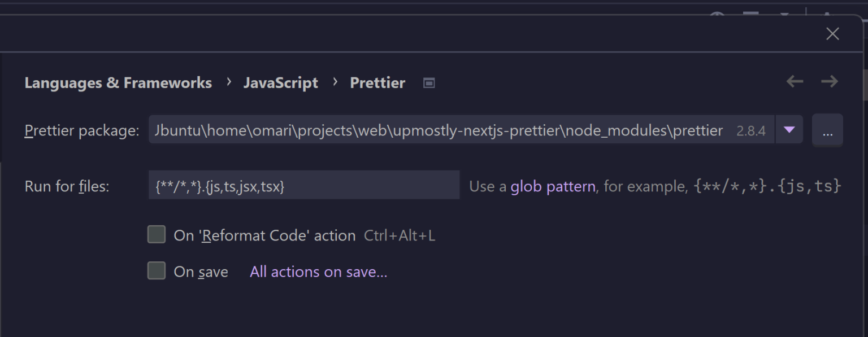Navigate back with the left arrow icon

[794, 81]
